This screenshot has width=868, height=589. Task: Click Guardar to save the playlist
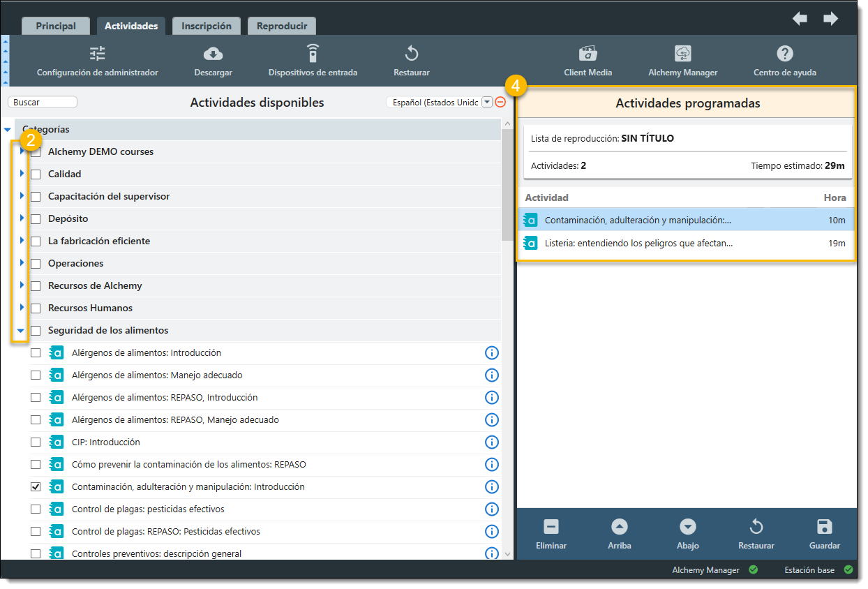[x=824, y=535]
